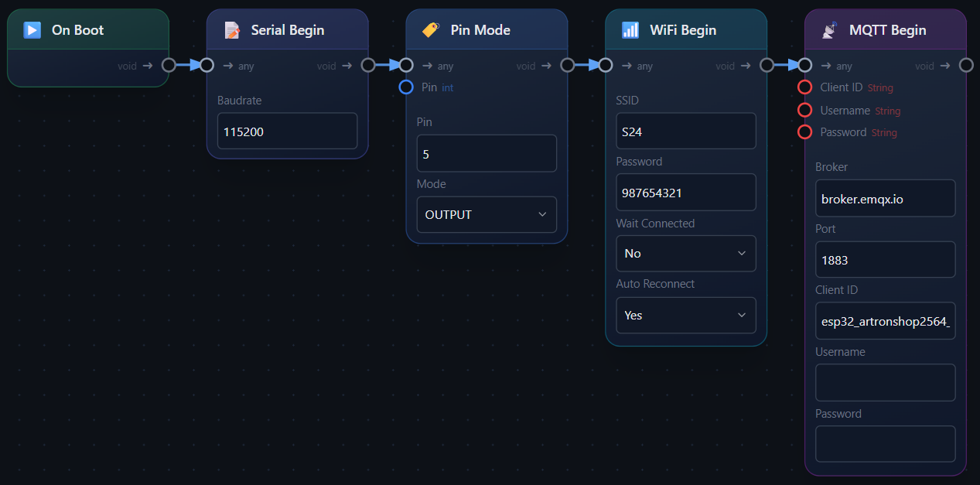Image resolution: width=980 pixels, height=485 pixels.
Task: Click the Serial Begin document icon
Action: tap(231, 30)
